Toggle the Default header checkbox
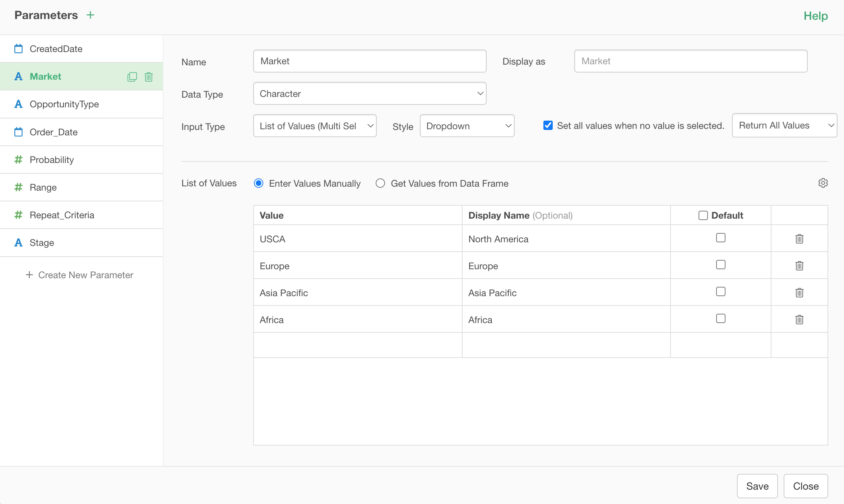The height and width of the screenshot is (504, 844). [703, 215]
